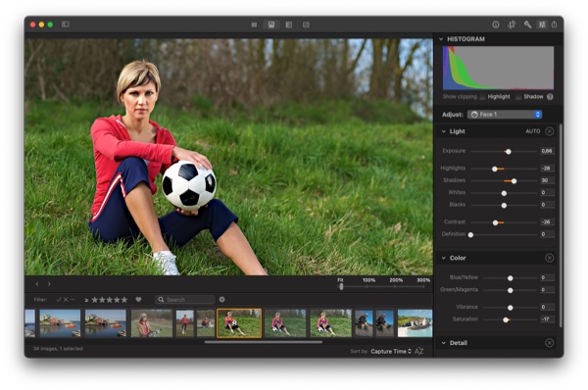Click the AUTO light button
This screenshot has height=390, width=588.
click(x=532, y=131)
